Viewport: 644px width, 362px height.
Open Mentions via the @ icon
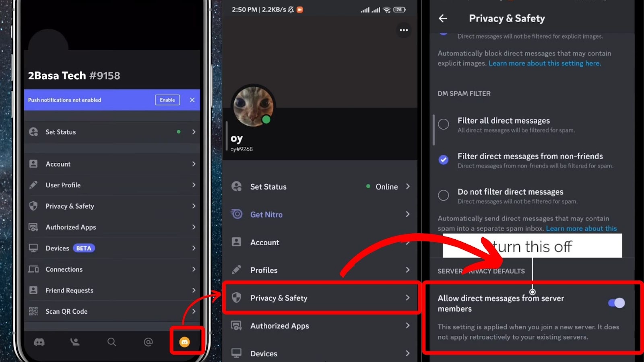148,342
